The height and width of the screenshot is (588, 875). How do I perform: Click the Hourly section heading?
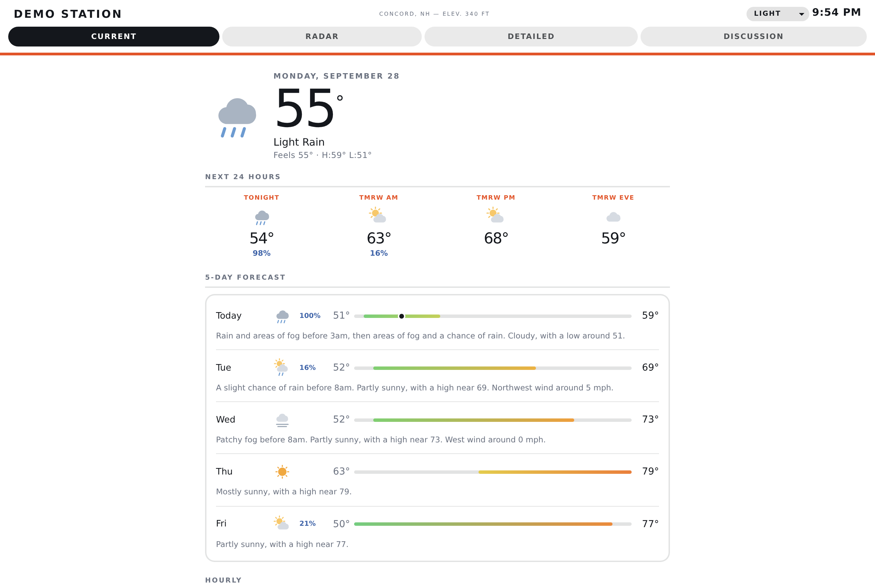click(224, 580)
